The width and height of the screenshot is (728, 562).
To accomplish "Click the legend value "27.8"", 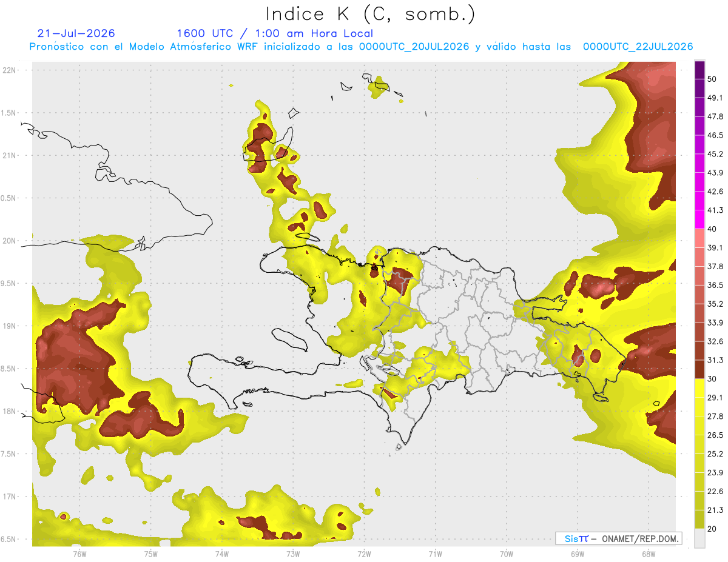I will pyautogui.click(x=715, y=416).
